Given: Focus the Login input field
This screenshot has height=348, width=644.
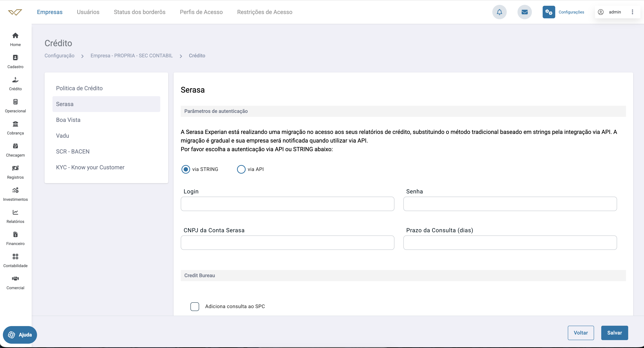Looking at the screenshot, I should (287, 204).
